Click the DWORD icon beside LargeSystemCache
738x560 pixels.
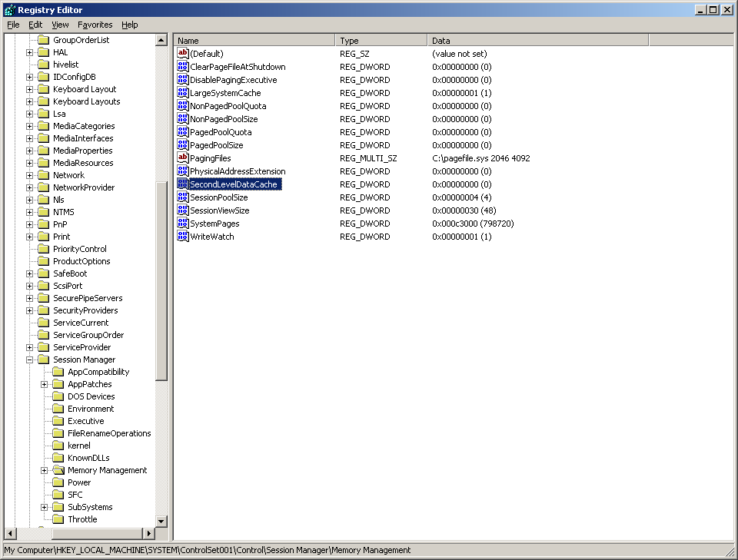[183, 93]
